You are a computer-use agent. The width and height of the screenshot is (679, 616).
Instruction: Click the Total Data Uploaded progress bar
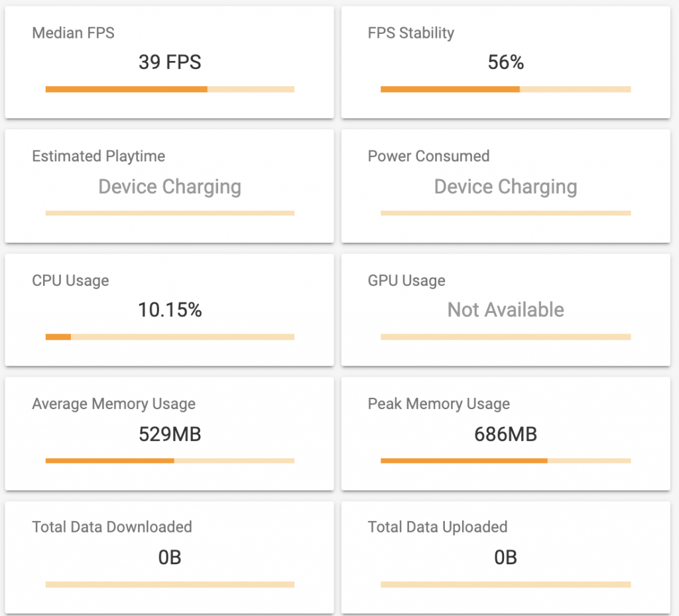(x=505, y=585)
